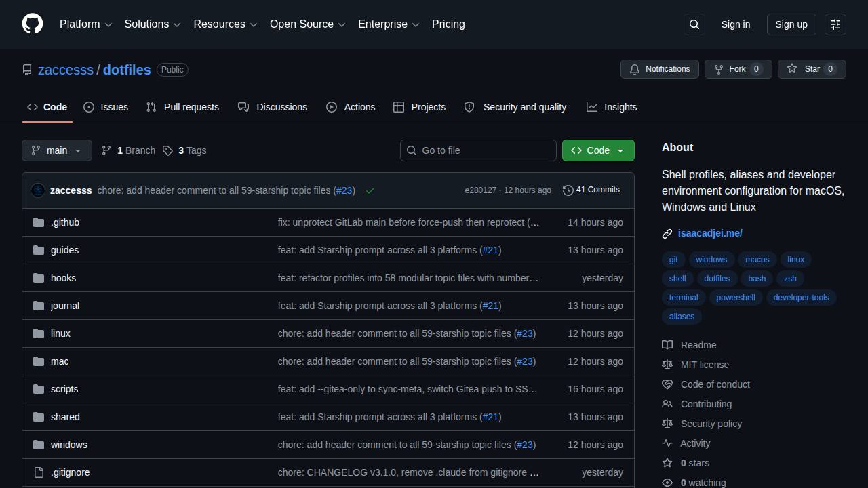Switch to the Discussions tab
This screenshot has height=488, width=868.
[273, 107]
